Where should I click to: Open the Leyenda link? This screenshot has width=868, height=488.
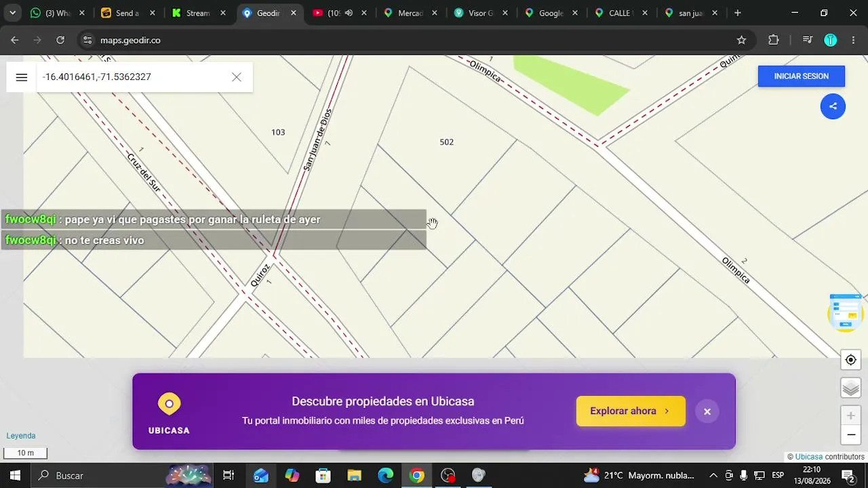[21, 436]
